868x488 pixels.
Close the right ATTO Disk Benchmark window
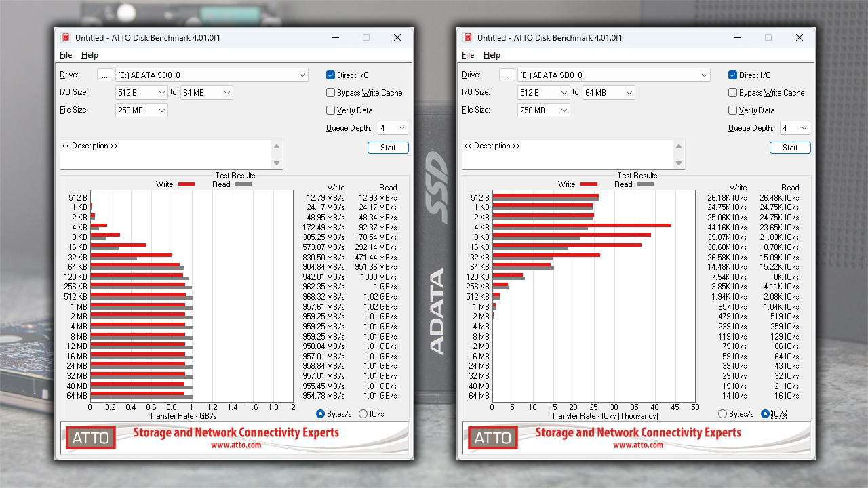pyautogui.click(x=800, y=38)
